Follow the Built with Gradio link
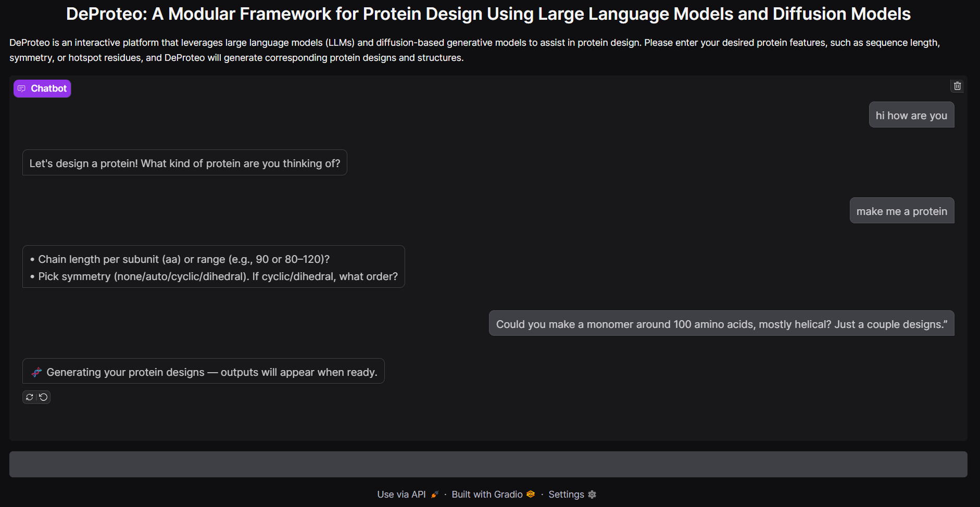The width and height of the screenshot is (980, 507). (487, 495)
